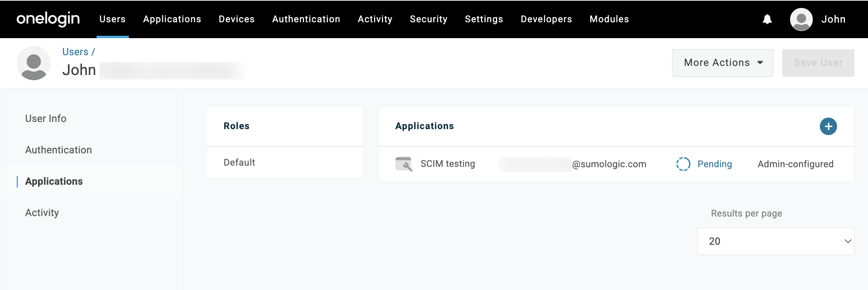Open the Developers menu
This screenshot has height=290, width=868.
546,19
